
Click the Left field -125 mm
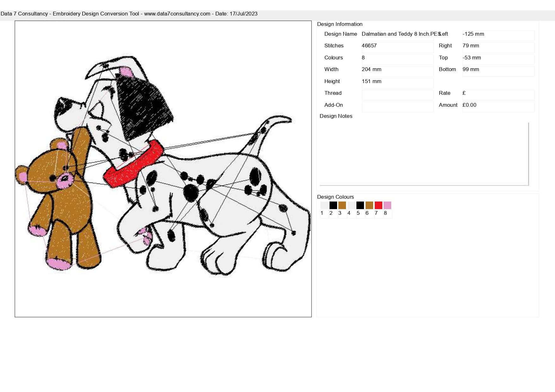pos(498,36)
